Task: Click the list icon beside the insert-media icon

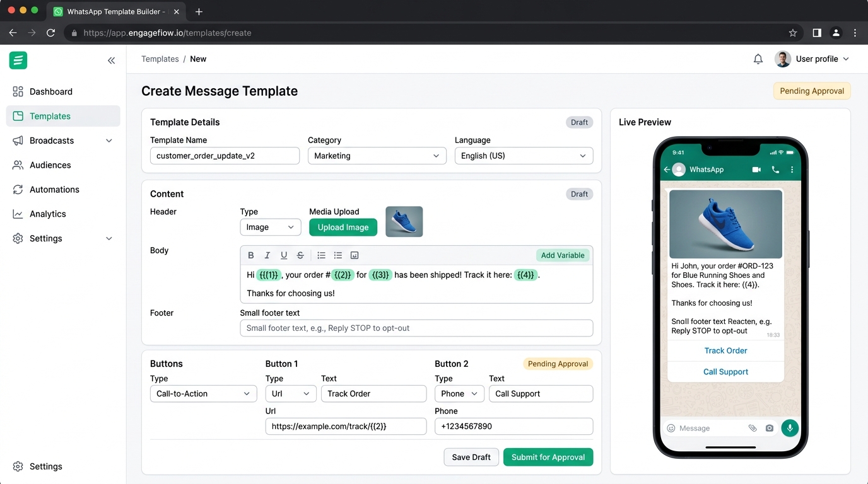Action: 338,255
